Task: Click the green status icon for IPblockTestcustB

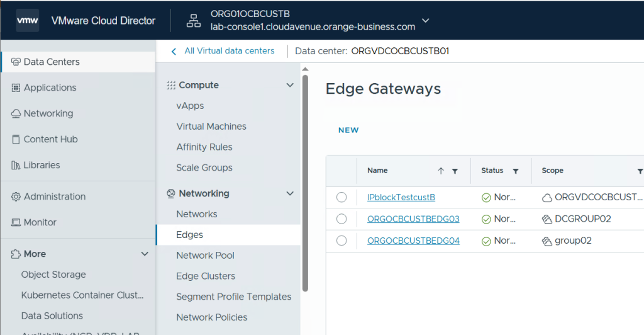Action: pos(486,198)
